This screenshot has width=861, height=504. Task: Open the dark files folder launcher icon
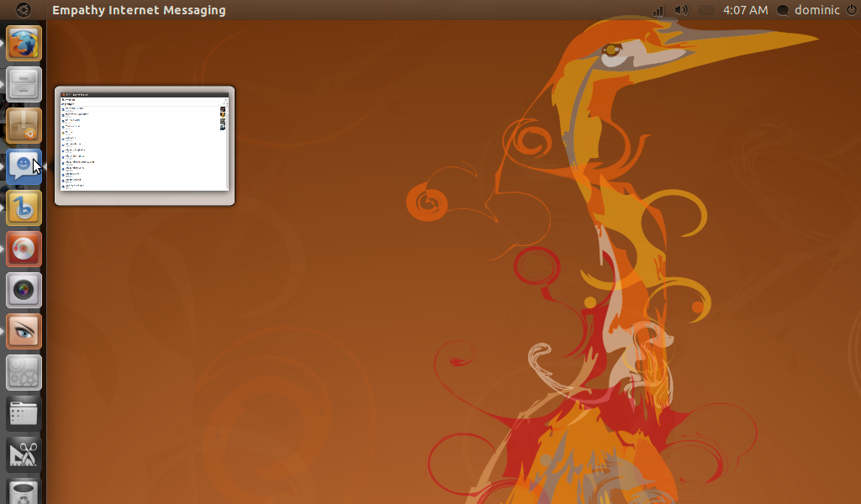(24, 413)
